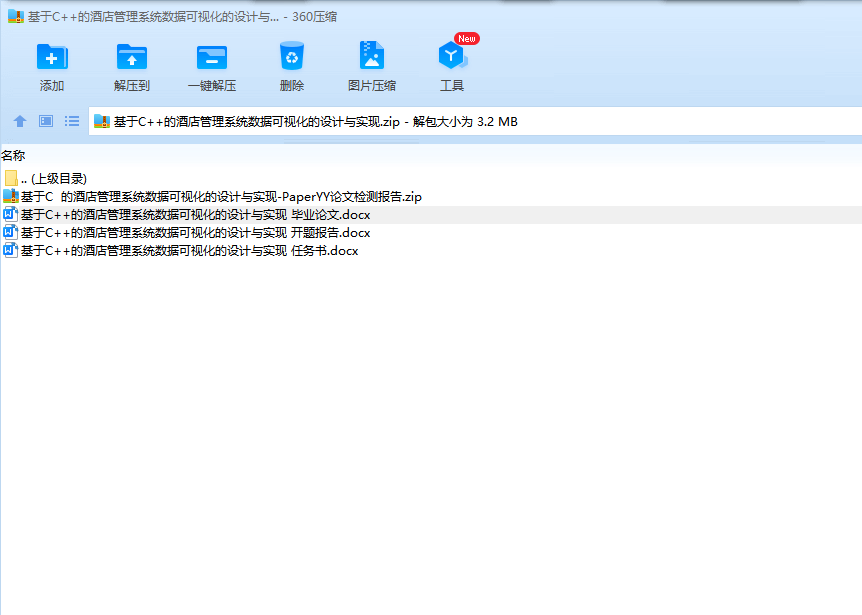The height and width of the screenshot is (615, 862).
Task: Click the 360压缩 app icon in title bar
Action: click(16, 16)
